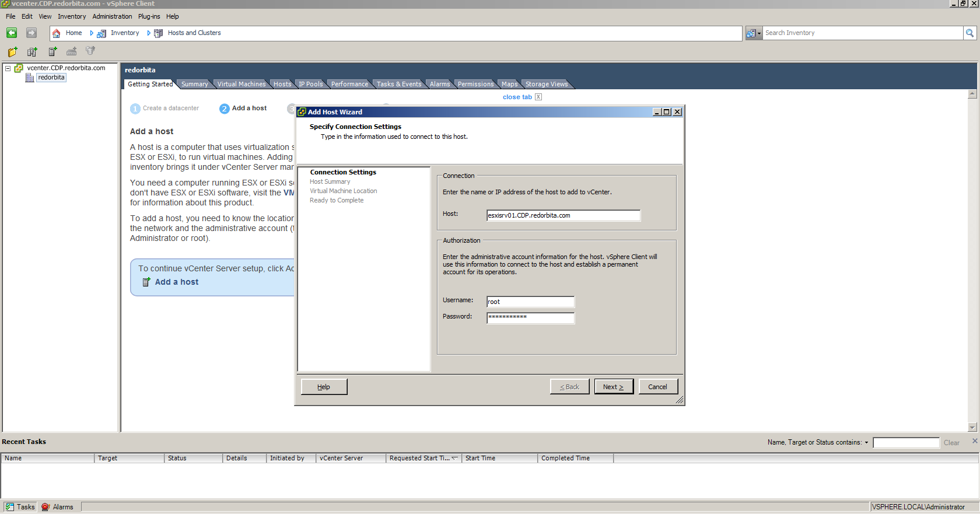Click the Tasks icon in status bar
This screenshot has height=514, width=980.
click(x=10, y=507)
